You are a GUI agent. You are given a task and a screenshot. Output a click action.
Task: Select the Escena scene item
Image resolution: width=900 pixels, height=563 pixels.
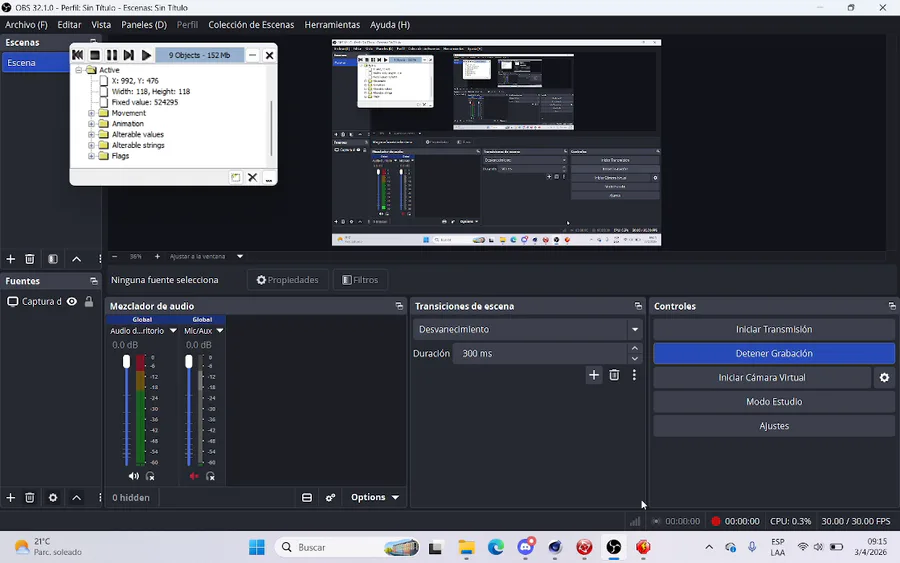(36, 63)
